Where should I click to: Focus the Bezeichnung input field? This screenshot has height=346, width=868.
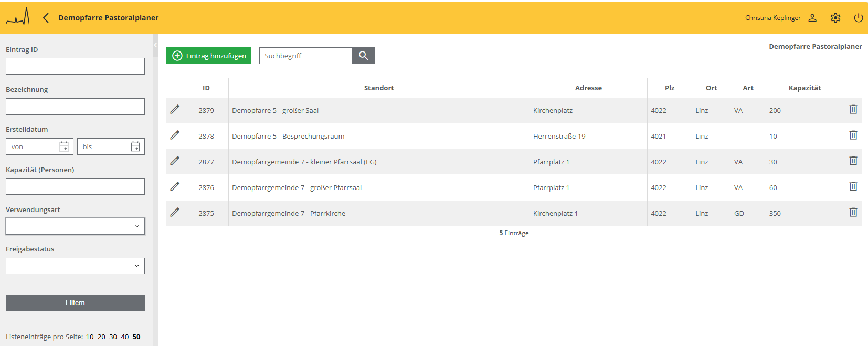[75, 107]
